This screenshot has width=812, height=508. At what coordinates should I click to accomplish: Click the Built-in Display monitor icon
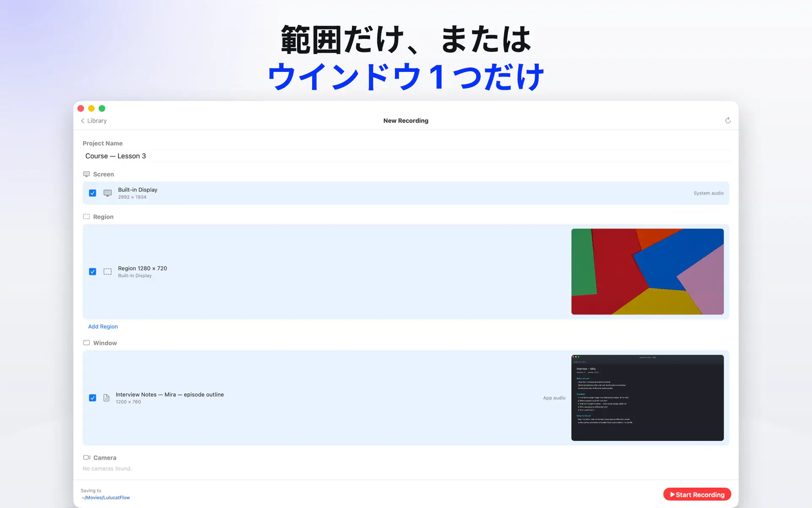pos(108,193)
